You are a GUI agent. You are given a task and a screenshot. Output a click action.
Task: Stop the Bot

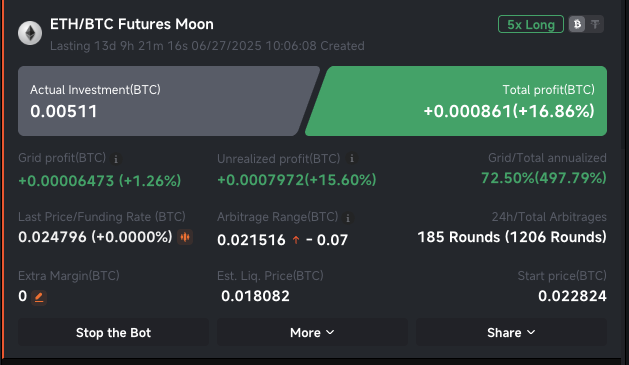point(114,333)
